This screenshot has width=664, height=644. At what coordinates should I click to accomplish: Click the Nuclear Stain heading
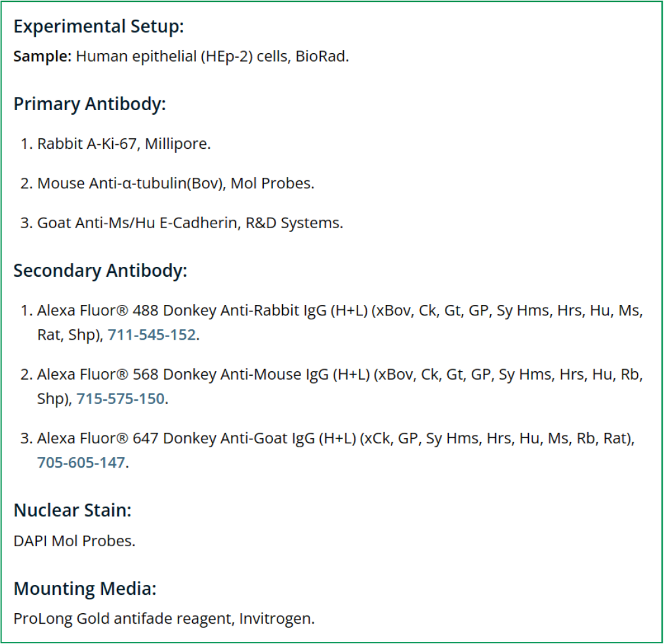click(x=72, y=510)
